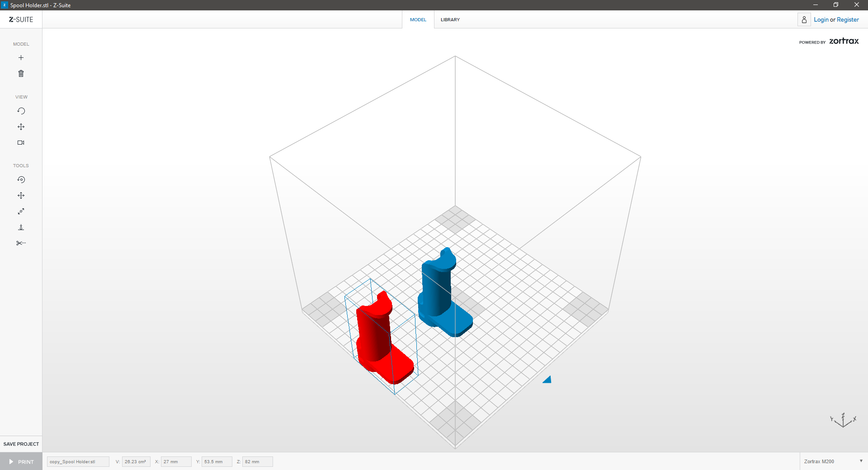
Task: Select the move model tool
Action: click(21, 196)
